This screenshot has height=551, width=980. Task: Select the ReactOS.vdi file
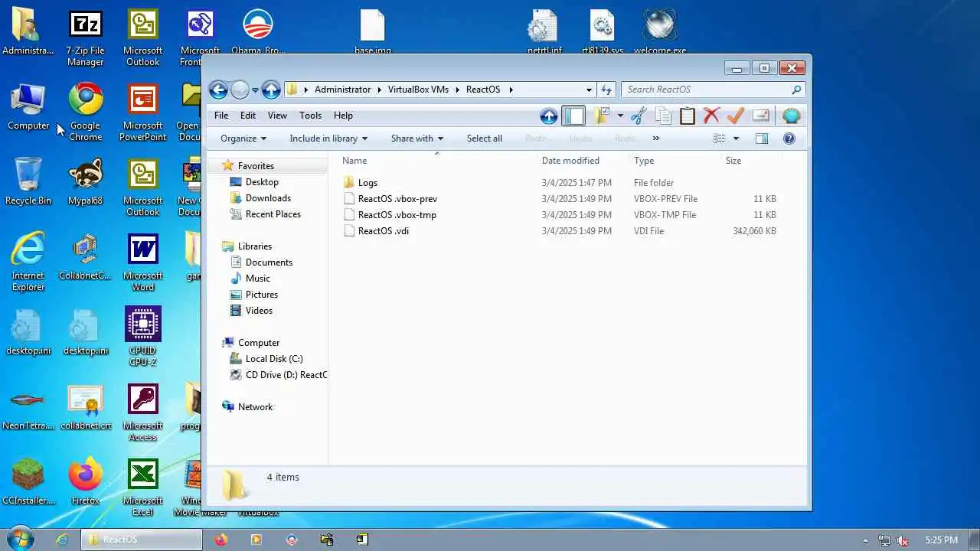pyautogui.click(x=383, y=231)
